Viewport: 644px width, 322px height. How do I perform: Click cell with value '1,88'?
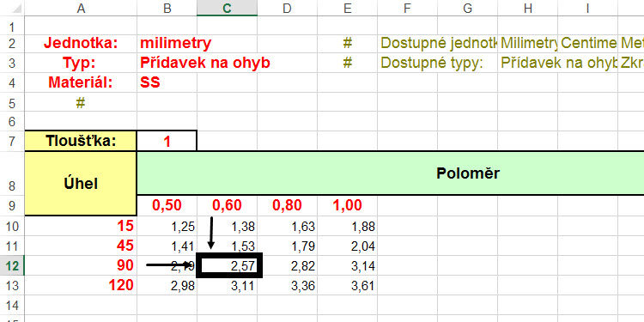[x=348, y=226]
